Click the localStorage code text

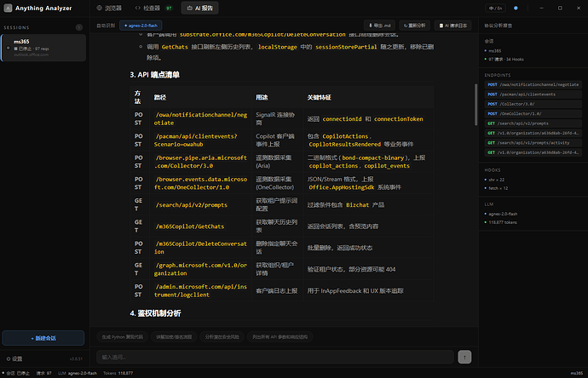278,47
